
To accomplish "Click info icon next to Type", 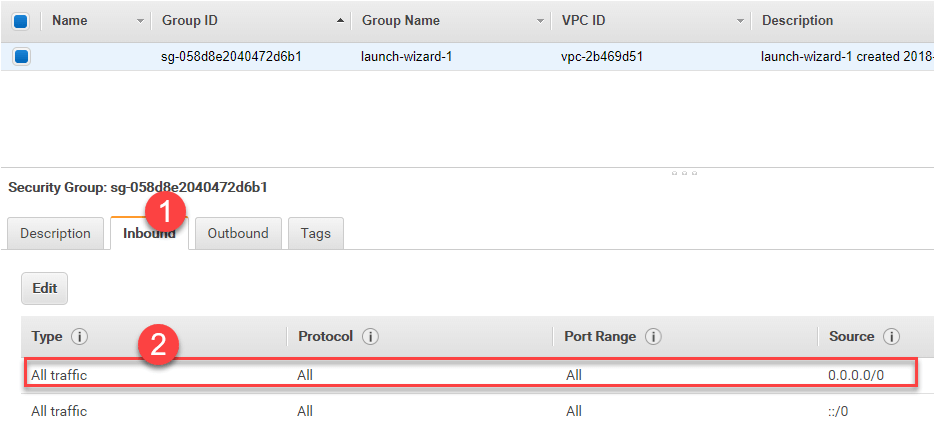I will coord(81,337).
